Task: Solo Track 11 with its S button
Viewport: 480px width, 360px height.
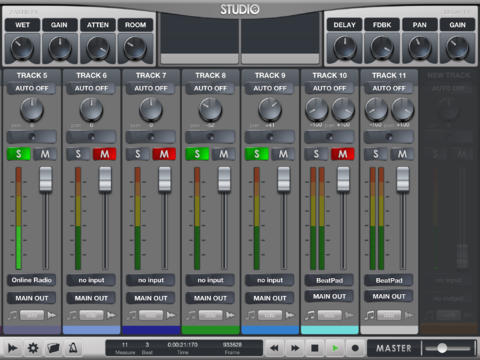Action: pos(376,154)
